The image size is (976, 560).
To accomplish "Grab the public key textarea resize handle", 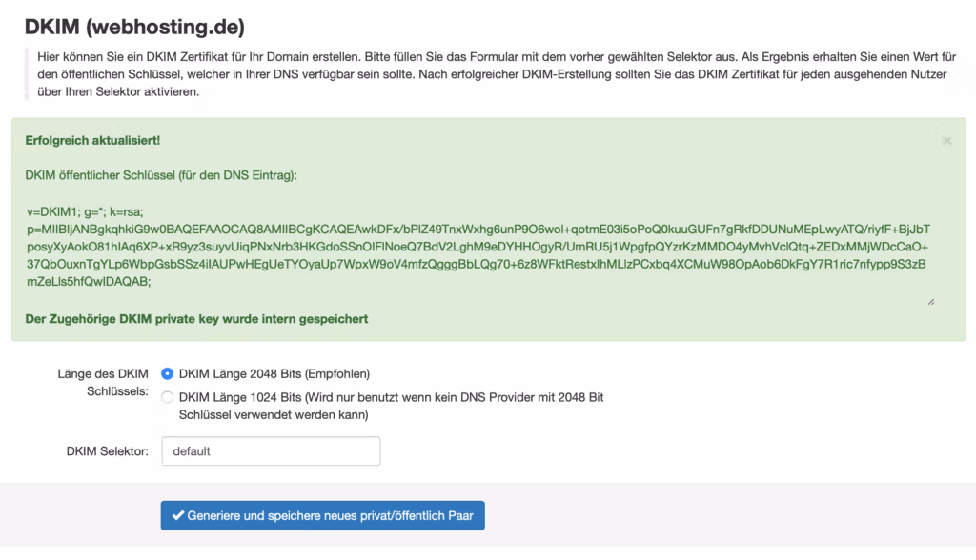I will (x=930, y=301).
